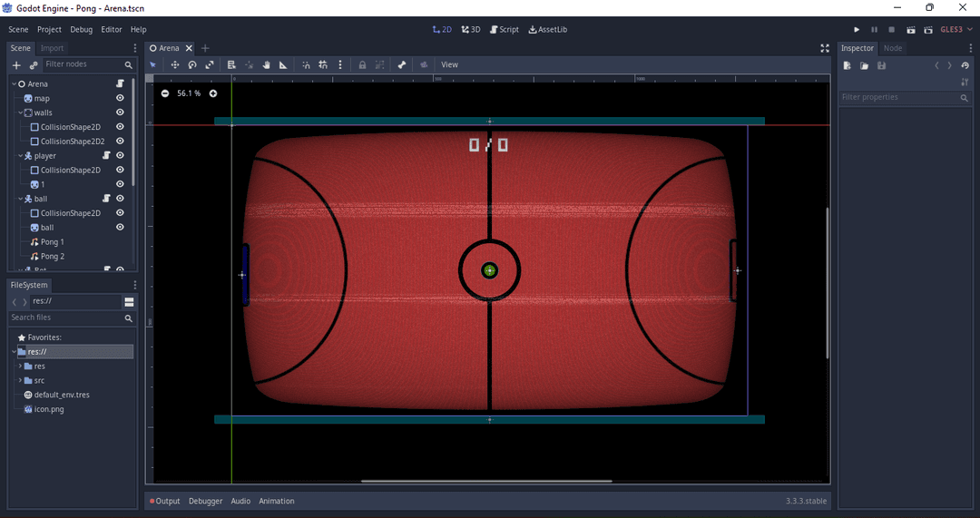
Task: Choose the Scale Mode tool
Action: coord(210,64)
